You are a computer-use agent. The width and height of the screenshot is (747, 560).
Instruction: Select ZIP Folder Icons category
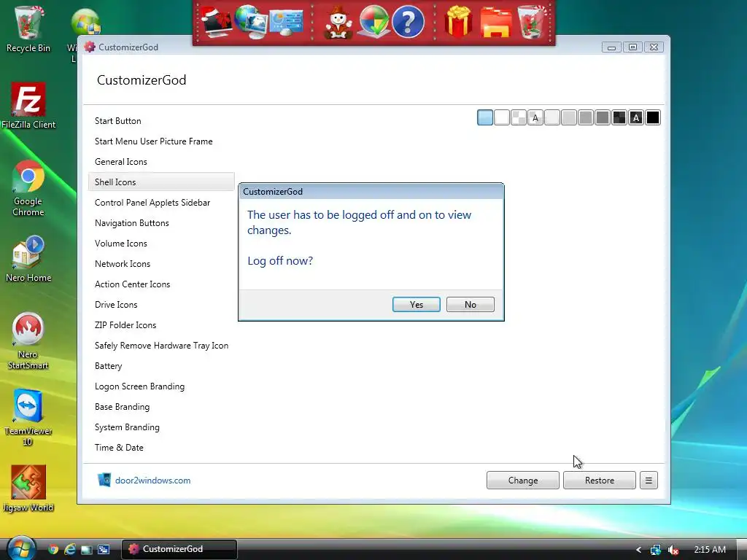coord(161,325)
